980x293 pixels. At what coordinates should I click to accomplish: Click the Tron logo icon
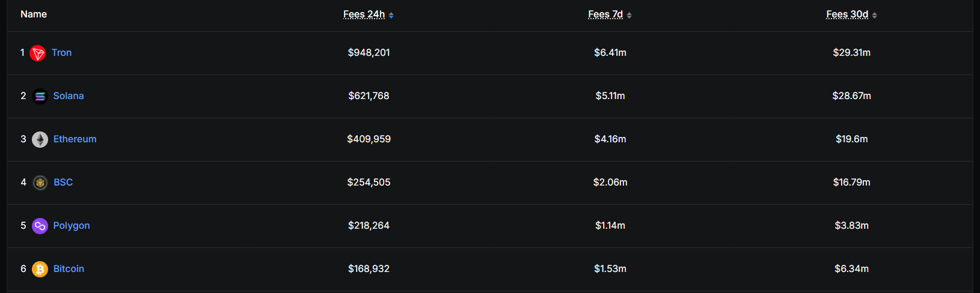[37, 53]
